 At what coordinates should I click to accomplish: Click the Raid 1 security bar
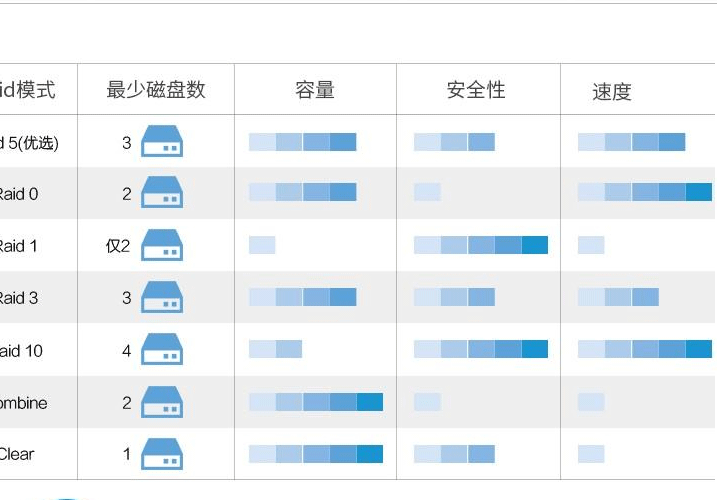[481, 245]
